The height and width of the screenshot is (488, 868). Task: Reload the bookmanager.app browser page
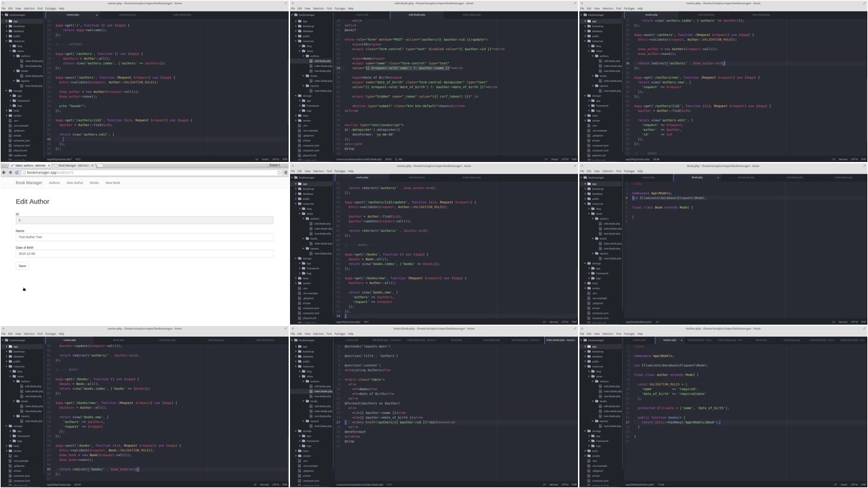tap(17, 172)
